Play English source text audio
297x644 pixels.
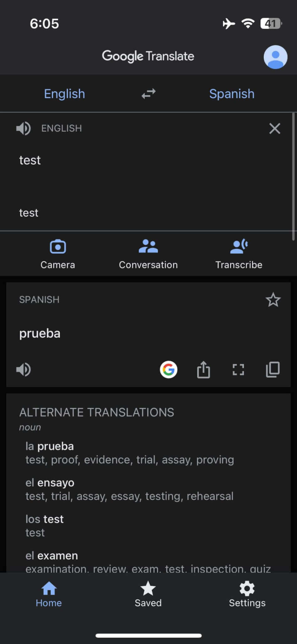click(24, 128)
